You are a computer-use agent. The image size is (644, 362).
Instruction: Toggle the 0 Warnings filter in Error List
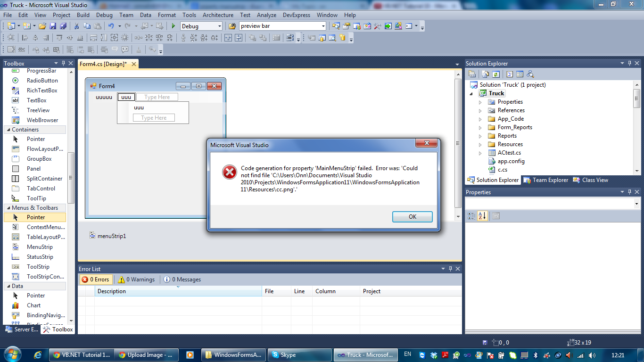[136, 280]
